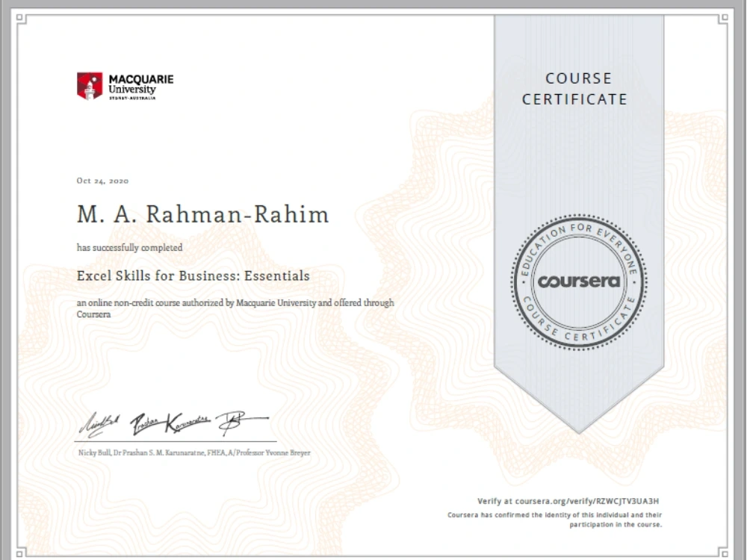Click the Macquarie University logo
The height and width of the screenshot is (560, 747).
click(x=125, y=86)
